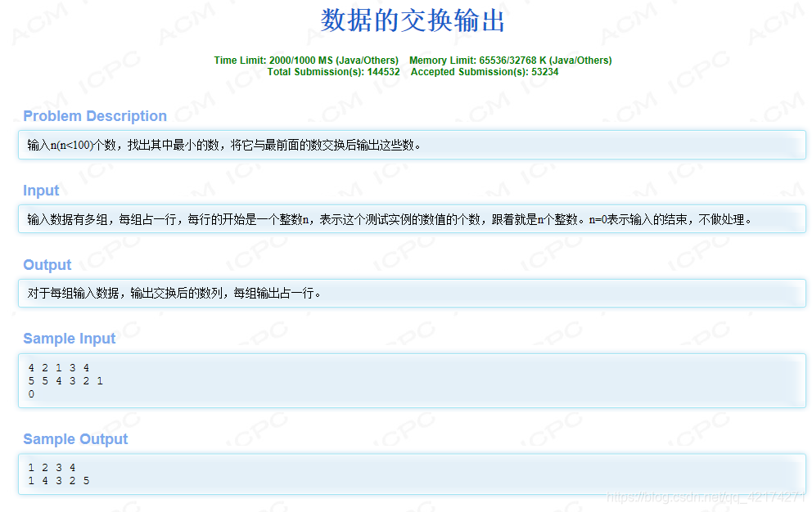Click the input text starting 输入数据有多组
812x512 pixels.
(389, 219)
